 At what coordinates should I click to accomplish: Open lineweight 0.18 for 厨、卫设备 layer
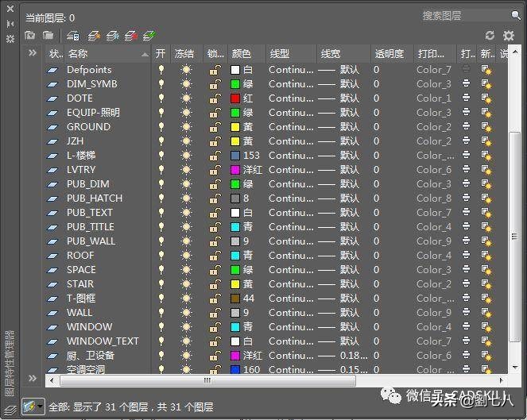pyautogui.click(x=343, y=356)
